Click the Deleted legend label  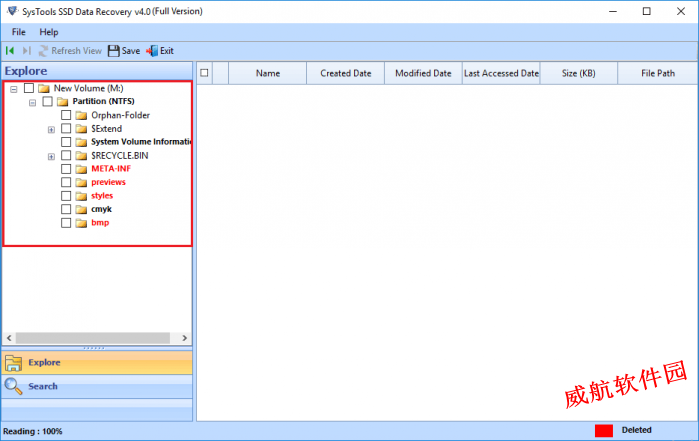point(637,430)
